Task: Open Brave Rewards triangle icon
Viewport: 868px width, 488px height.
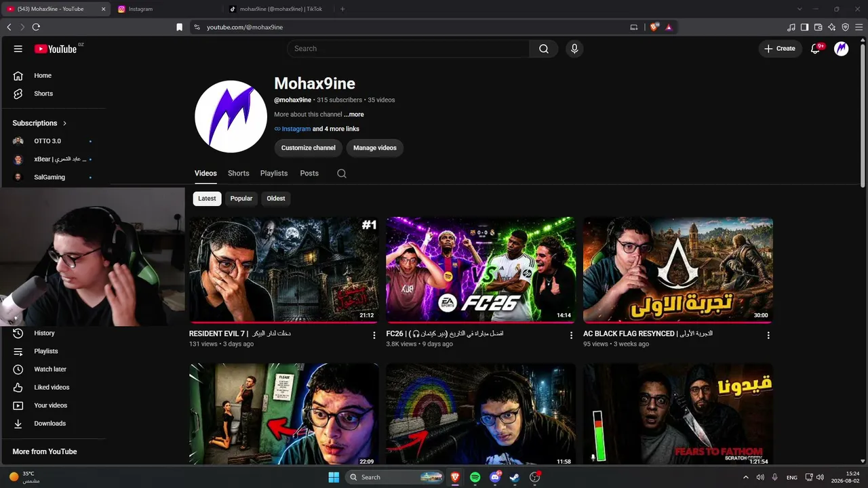Action: [x=669, y=27]
